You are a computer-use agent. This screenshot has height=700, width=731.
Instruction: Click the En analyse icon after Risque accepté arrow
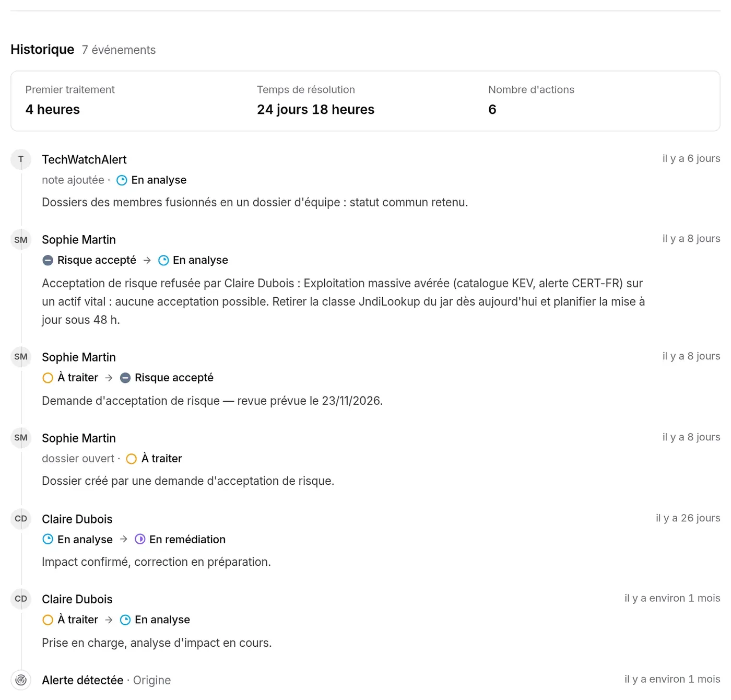tap(163, 260)
